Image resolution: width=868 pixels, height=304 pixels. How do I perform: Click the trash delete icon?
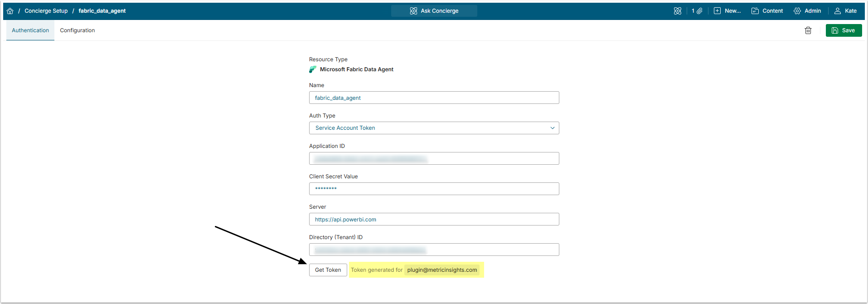tap(808, 30)
